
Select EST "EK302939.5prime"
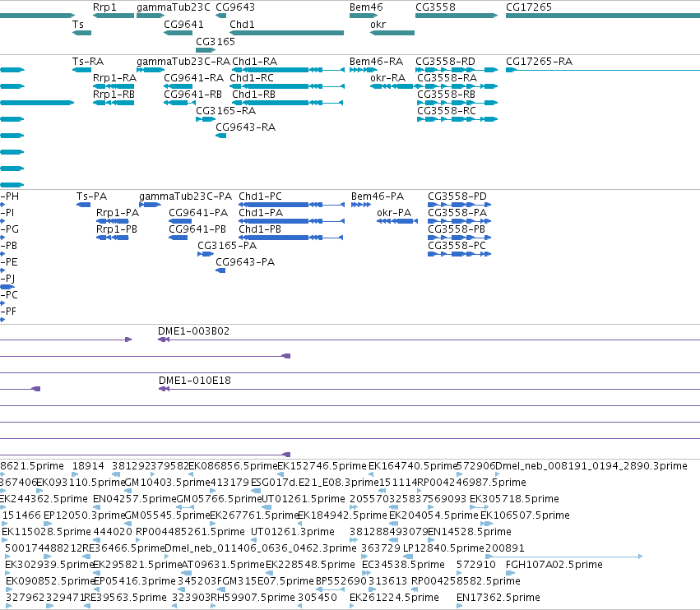coord(49,565)
